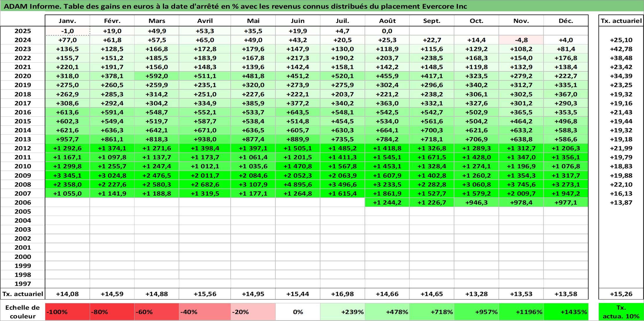Select the 0% white color scale swatch
This screenshot has width=644, height=321.
(298, 312)
